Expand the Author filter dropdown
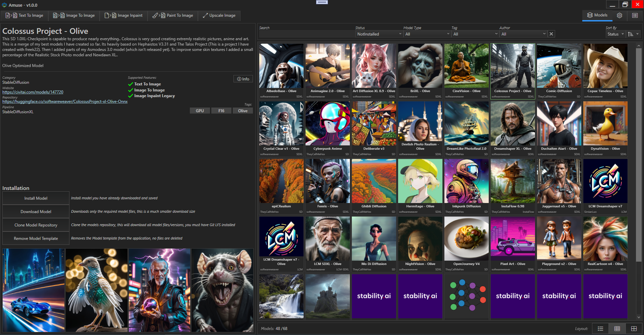 tap(523, 34)
